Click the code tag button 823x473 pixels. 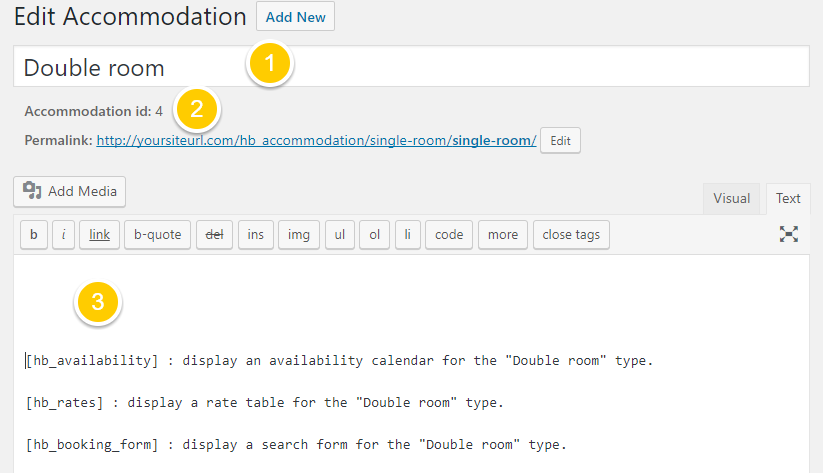[449, 235]
